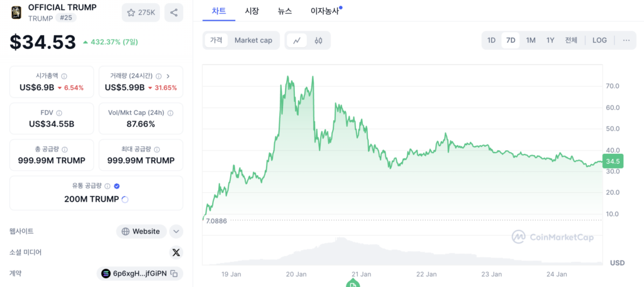Enable LOG scale on the chart

pos(599,40)
